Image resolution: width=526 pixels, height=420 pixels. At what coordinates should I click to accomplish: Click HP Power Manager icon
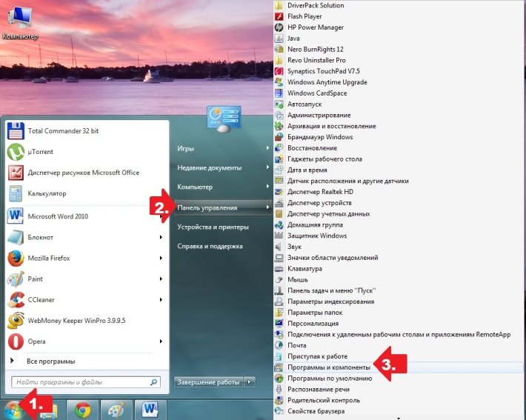279,27
